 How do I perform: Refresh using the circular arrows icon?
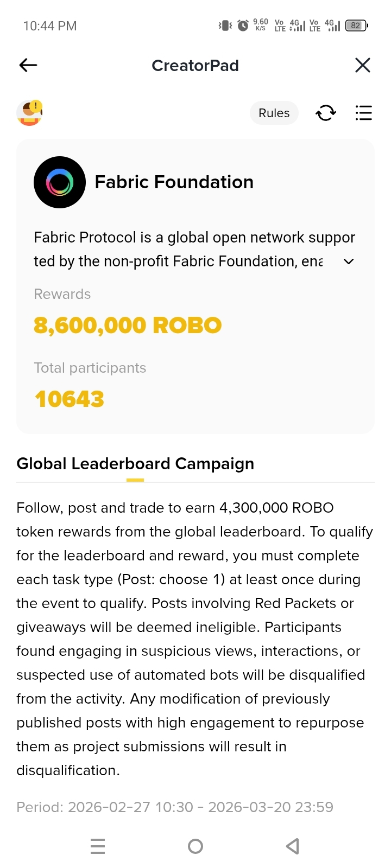click(x=326, y=113)
